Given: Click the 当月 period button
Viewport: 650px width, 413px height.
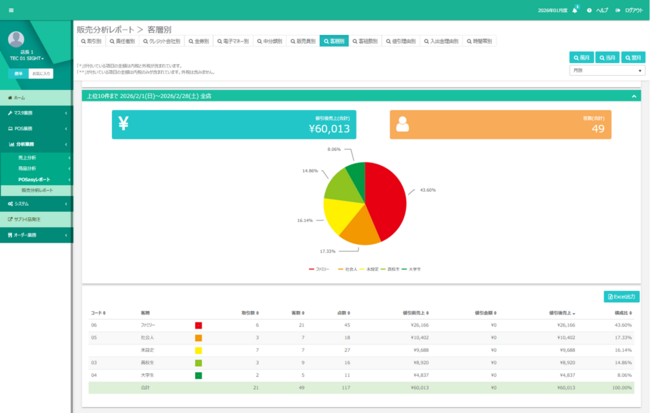Looking at the screenshot, I should pos(607,57).
